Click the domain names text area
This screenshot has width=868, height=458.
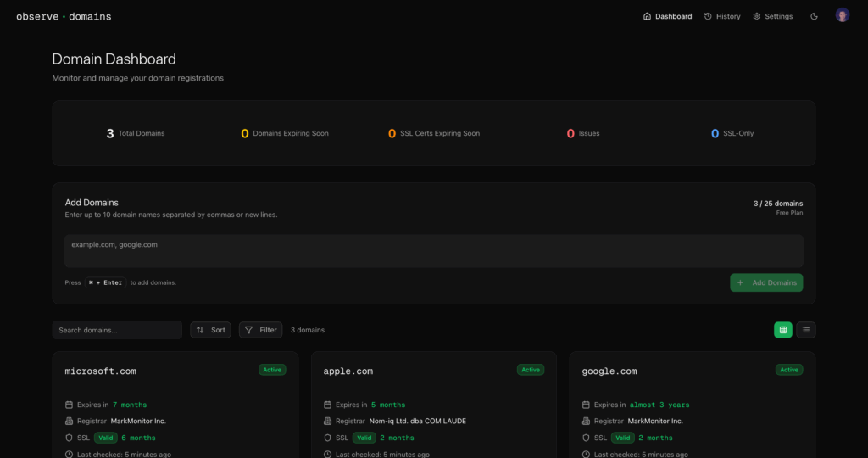click(434, 251)
